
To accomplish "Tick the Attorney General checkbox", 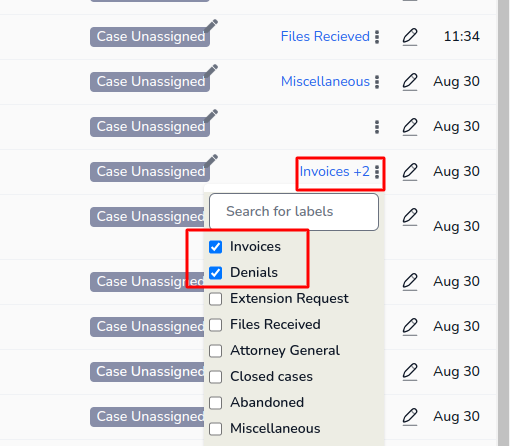I will click(x=216, y=351).
